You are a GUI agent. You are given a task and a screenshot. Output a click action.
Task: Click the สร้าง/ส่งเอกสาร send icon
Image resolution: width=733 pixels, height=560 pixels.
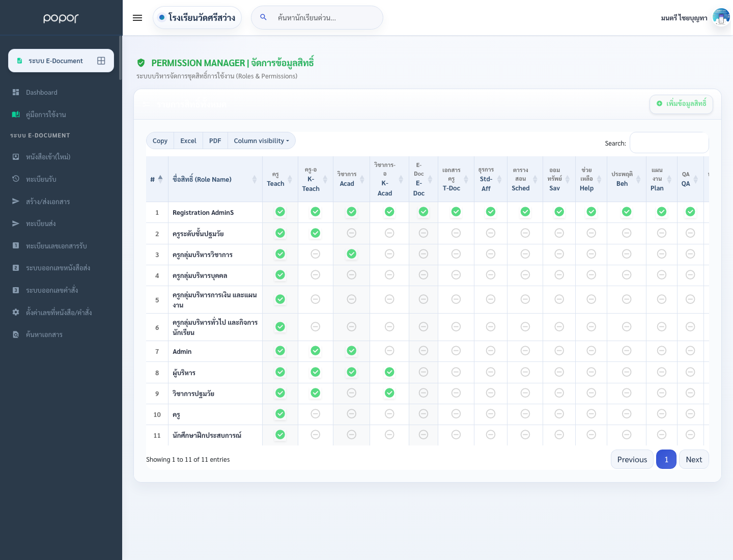pyautogui.click(x=16, y=201)
